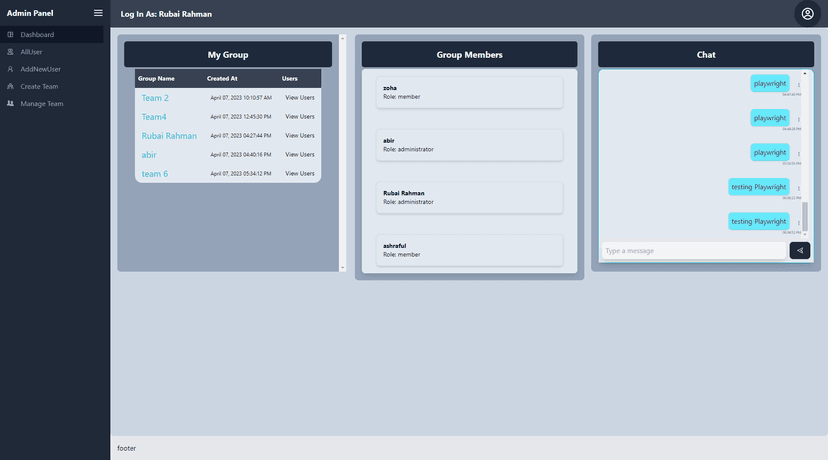The image size is (828, 460).
Task: Open the Rubai Rahman group link
Action: tap(169, 136)
